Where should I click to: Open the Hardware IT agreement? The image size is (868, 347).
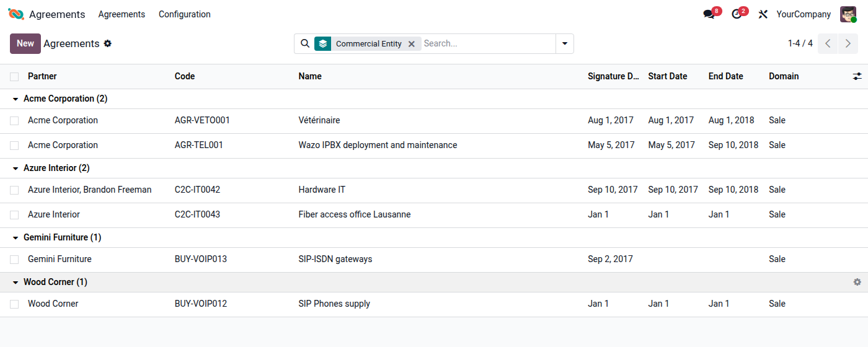tap(322, 190)
